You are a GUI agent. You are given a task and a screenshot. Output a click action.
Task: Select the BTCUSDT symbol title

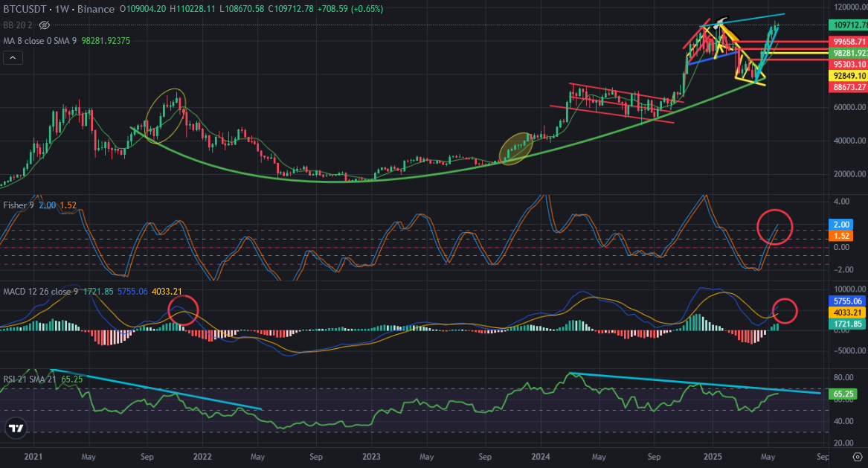click(25, 9)
